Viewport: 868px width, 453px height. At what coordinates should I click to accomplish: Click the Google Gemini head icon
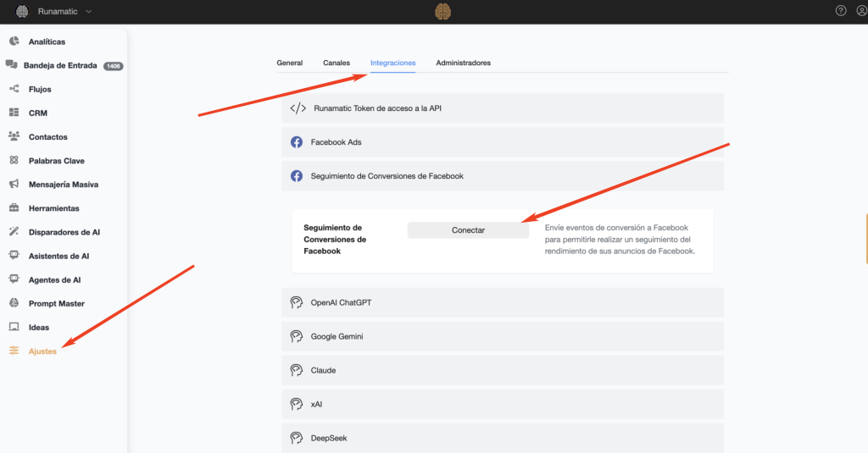(296, 336)
